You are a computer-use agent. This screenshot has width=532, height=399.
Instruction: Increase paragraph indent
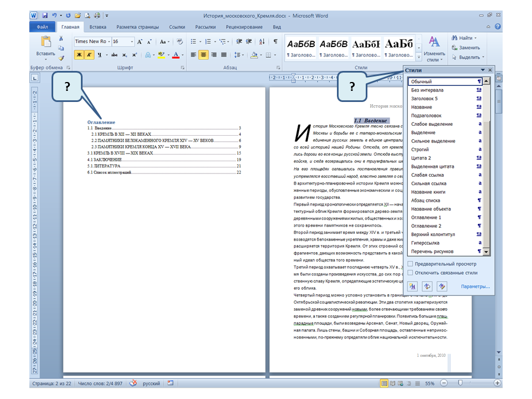[x=249, y=42]
